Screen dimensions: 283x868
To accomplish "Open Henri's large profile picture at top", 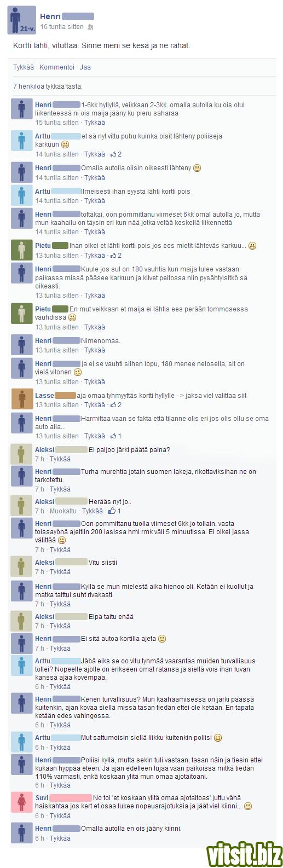I will tap(22, 20).
